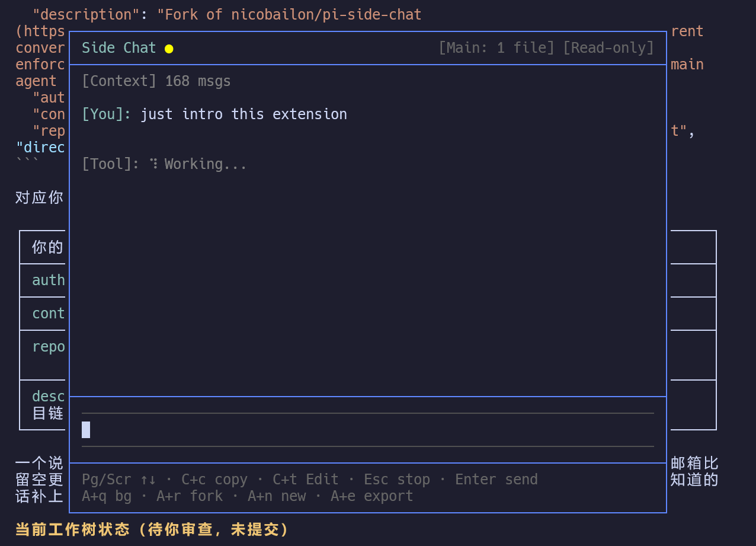Click the 邮箱比 text at the right edge
Screen dimensions: 756x546
(x=694, y=463)
